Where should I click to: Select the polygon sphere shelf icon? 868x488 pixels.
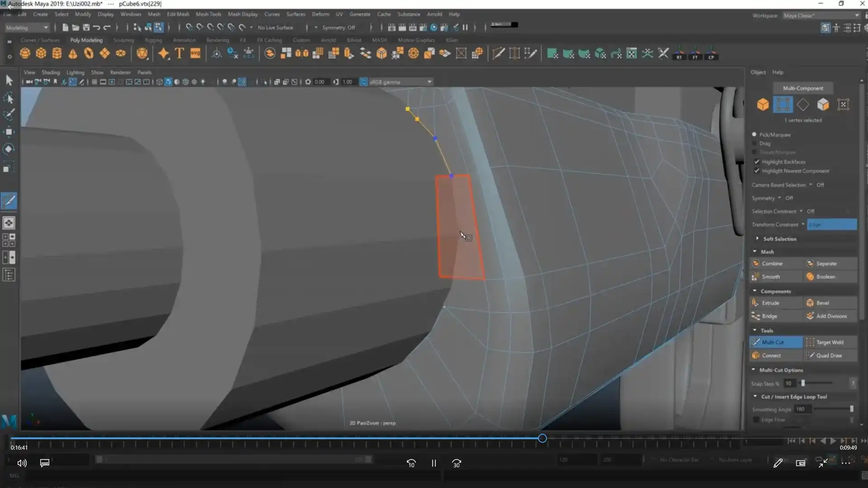25,54
